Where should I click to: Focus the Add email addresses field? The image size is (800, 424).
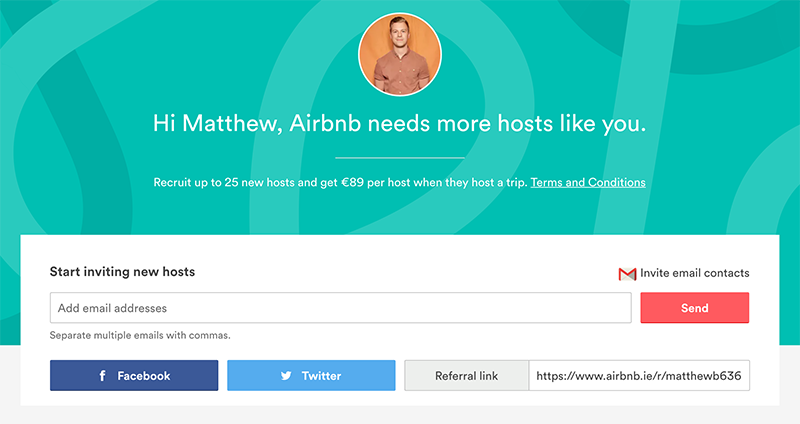pyautogui.click(x=340, y=308)
